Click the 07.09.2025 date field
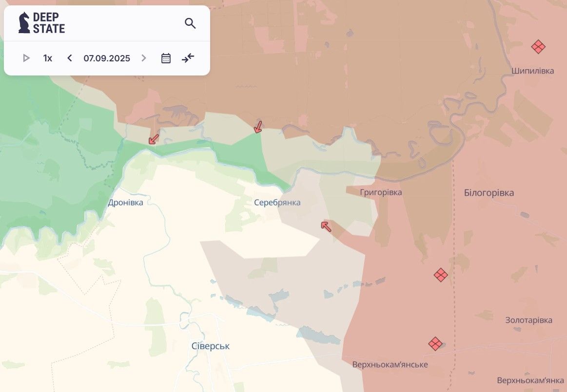Image resolution: width=567 pixels, height=392 pixels. click(107, 58)
